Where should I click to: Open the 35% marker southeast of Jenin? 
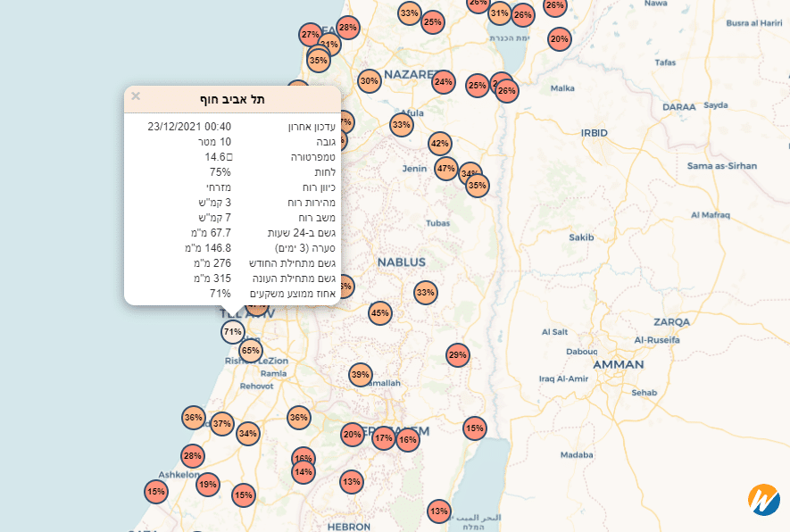[477, 186]
